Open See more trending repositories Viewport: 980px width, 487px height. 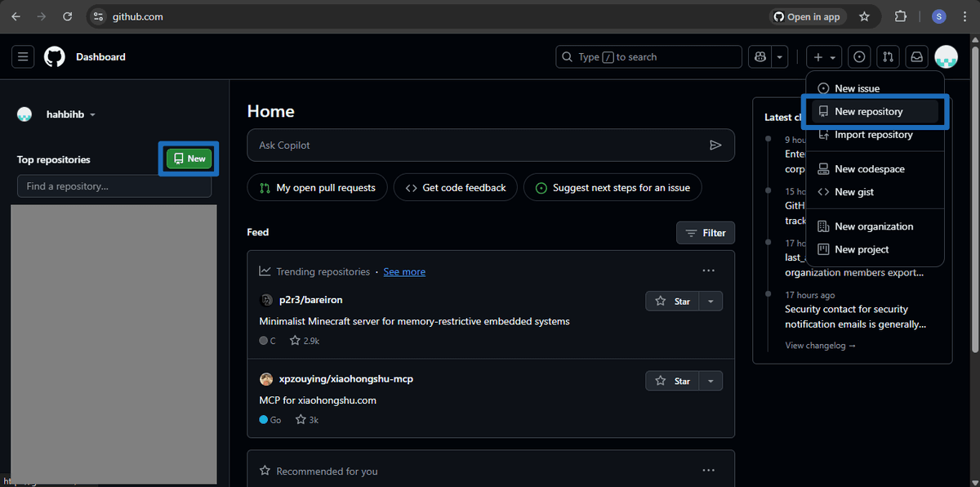(403, 270)
